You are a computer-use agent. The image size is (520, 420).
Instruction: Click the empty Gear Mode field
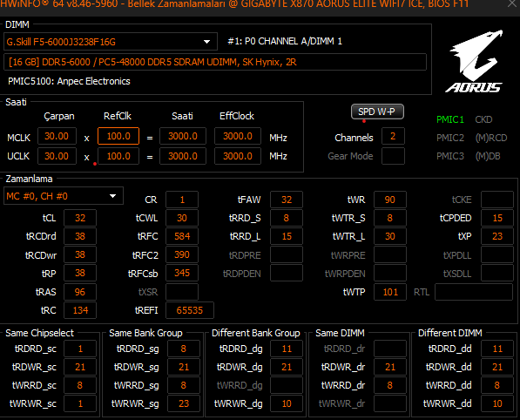tap(393, 156)
